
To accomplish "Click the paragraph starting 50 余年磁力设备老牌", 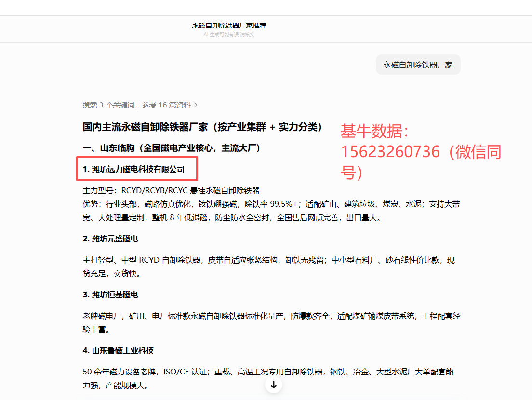I will (x=268, y=379).
